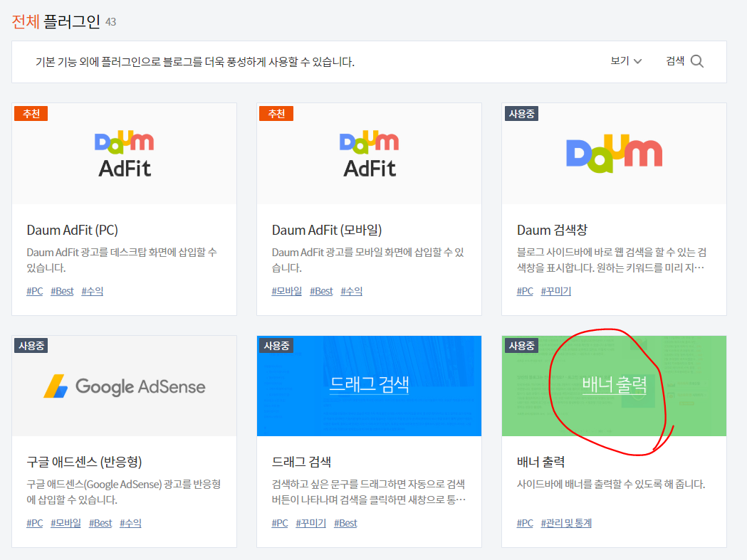
Task: Select #꾸미기 tag under 드래그 검색
Action: (x=310, y=523)
